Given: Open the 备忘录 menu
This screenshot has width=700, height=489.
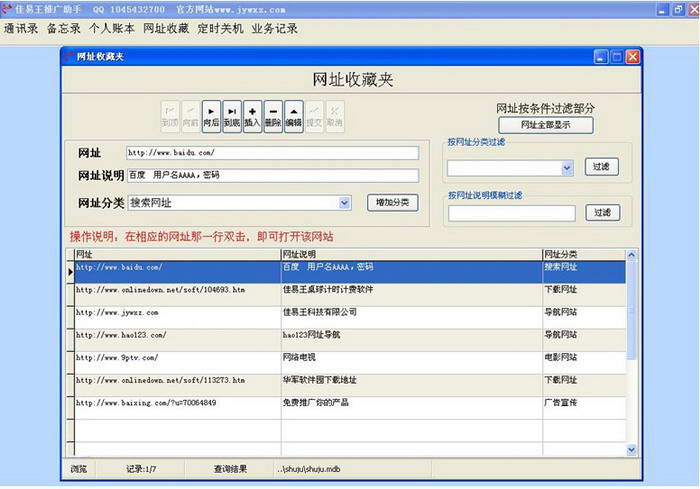Looking at the screenshot, I should click(64, 29).
